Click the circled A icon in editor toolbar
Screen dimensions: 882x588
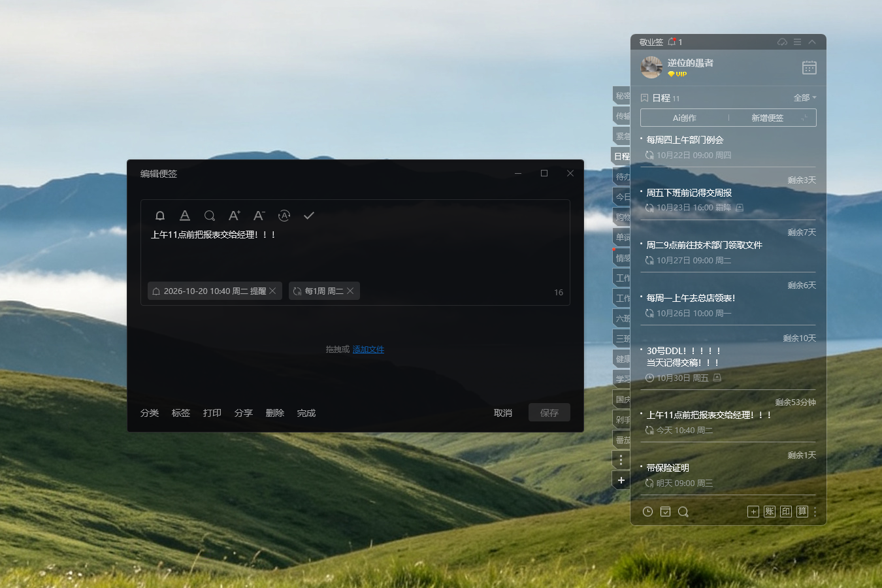click(x=284, y=216)
